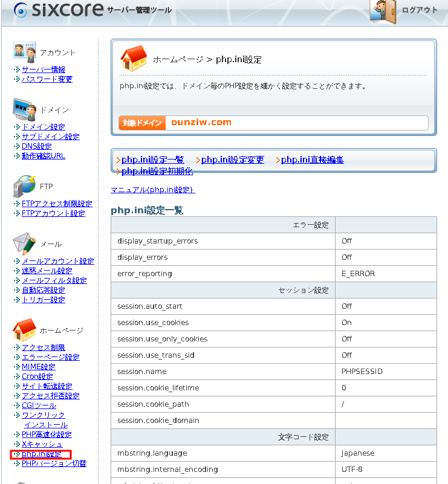Open PHP高速化設定 link
The width and height of the screenshot is (448, 484).
click(47, 434)
